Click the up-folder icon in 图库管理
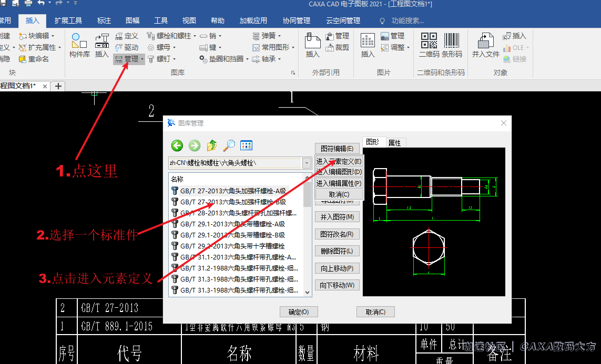601x364 pixels. (x=212, y=145)
